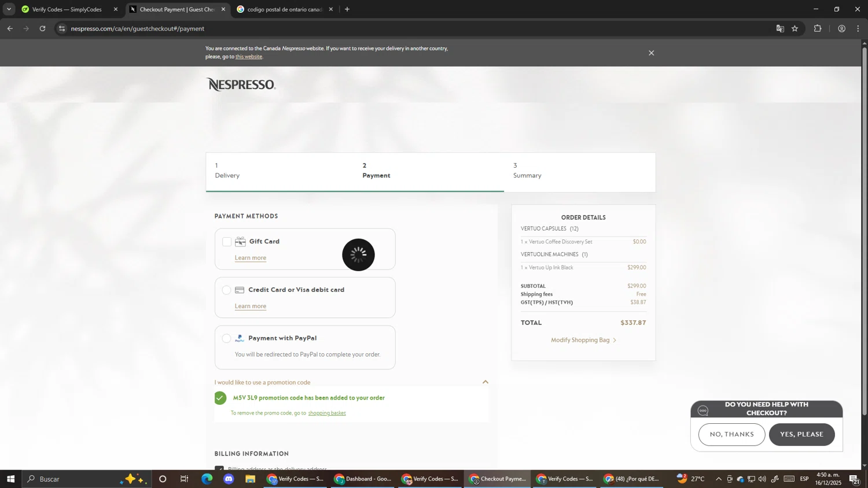The height and width of the screenshot is (488, 868).
Task: Select Credit Card or Visa debit card radio
Action: 227,290
